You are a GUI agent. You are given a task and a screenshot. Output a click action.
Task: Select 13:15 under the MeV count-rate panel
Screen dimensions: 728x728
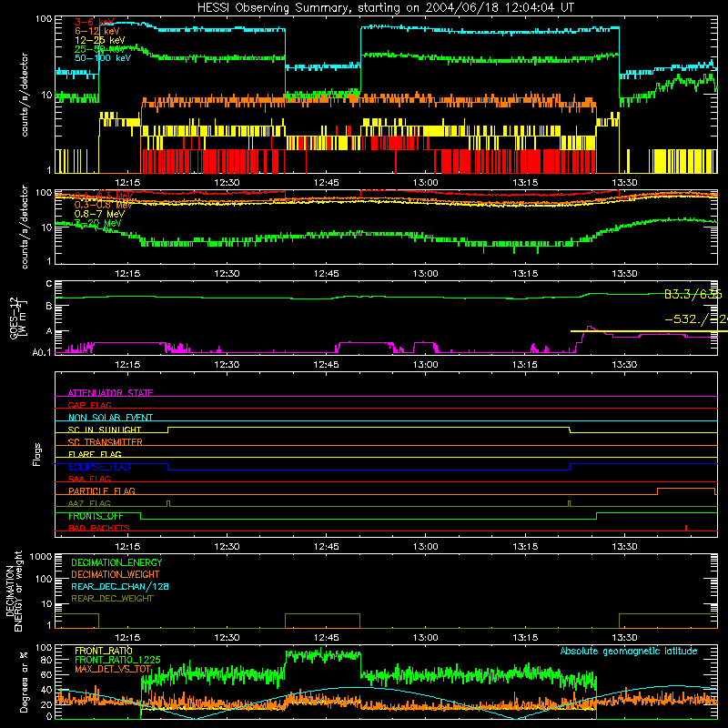tap(525, 274)
